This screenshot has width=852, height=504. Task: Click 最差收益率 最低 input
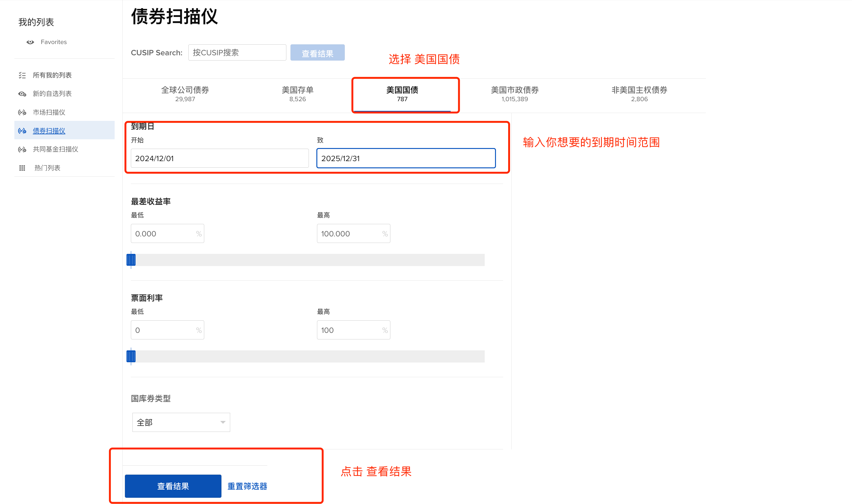click(167, 234)
